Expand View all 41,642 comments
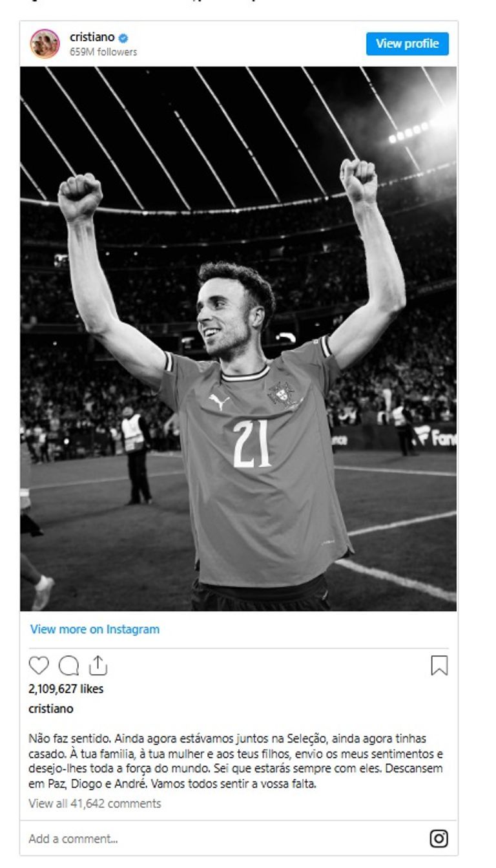Screen dimensions: 496x868 click(95, 803)
